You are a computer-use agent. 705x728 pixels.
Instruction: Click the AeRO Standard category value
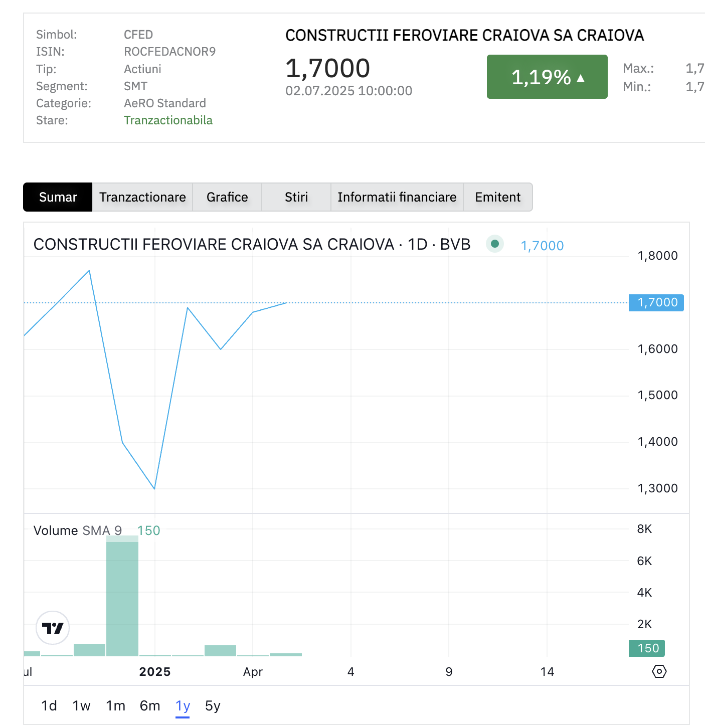pyautogui.click(x=165, y=103)
